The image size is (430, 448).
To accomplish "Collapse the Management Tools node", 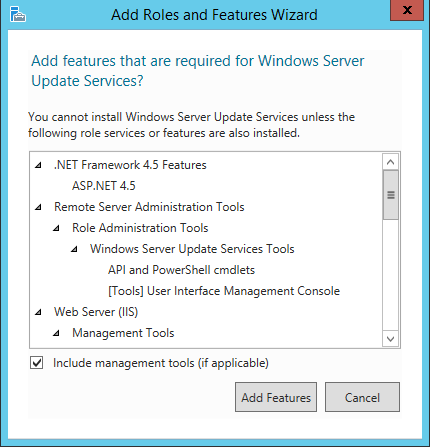I will click(x=57, y=333).
